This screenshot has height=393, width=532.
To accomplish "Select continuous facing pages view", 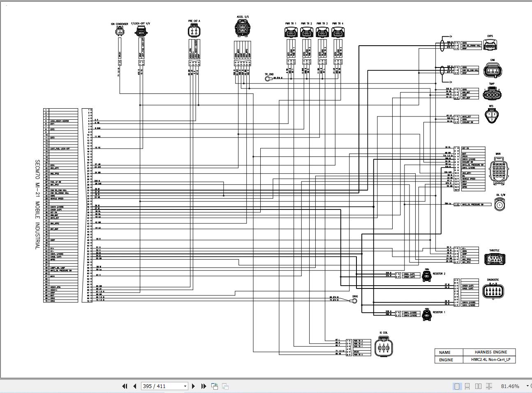I will pos(489,386).
